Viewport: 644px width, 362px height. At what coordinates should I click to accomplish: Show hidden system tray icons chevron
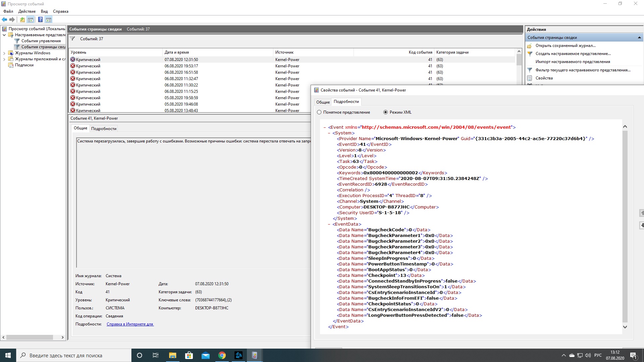563,355
